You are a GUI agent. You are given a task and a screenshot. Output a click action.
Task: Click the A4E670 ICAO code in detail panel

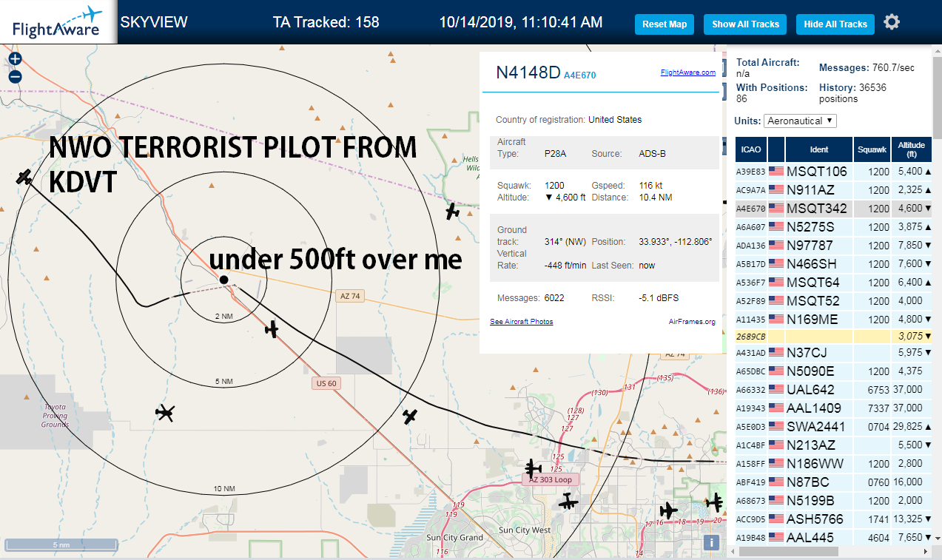(580, 75)
